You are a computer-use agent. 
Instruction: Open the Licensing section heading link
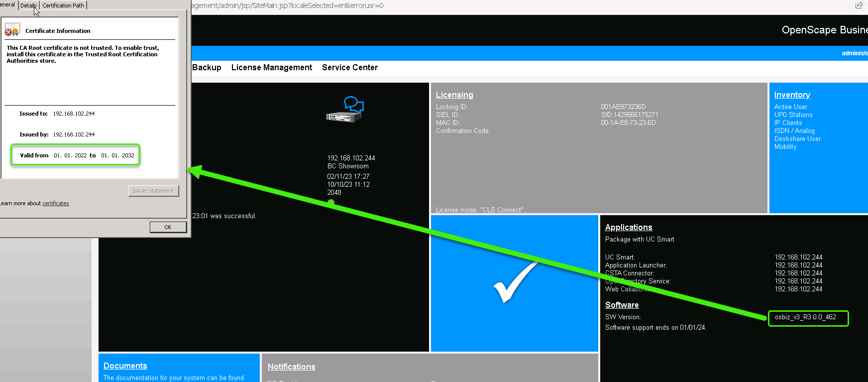tap(454, 95)
